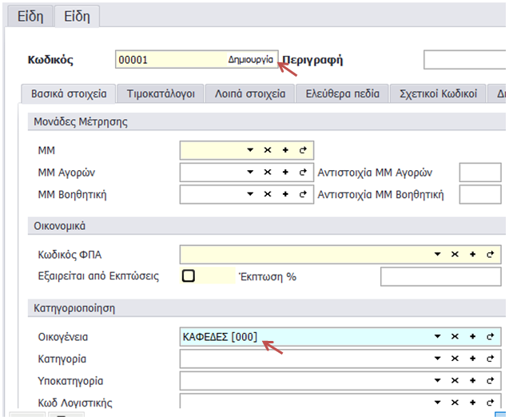Clear the Κωδικός ΦΠΑ field with X

pyautogui.click(x=455, y=254)
